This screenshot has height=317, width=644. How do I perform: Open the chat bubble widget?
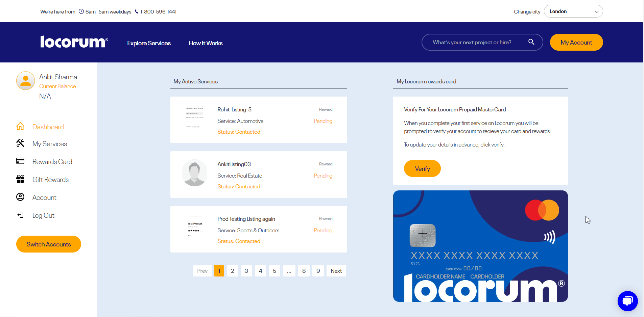click(627, 301)
